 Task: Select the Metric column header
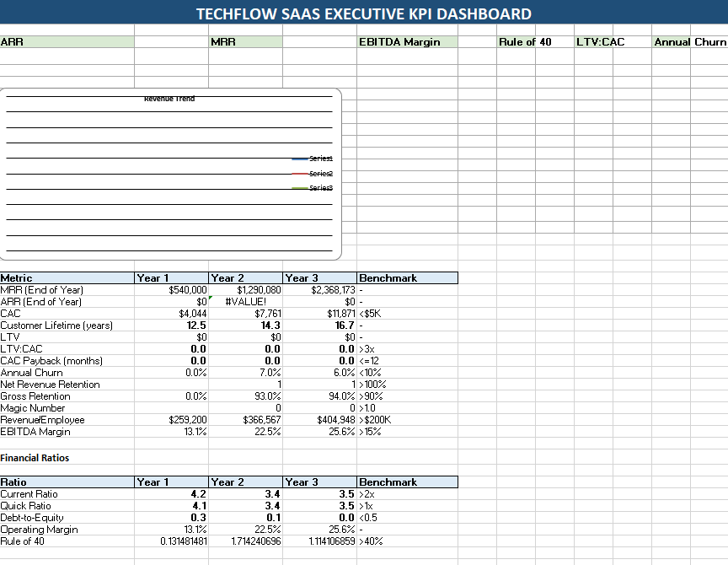67,277
